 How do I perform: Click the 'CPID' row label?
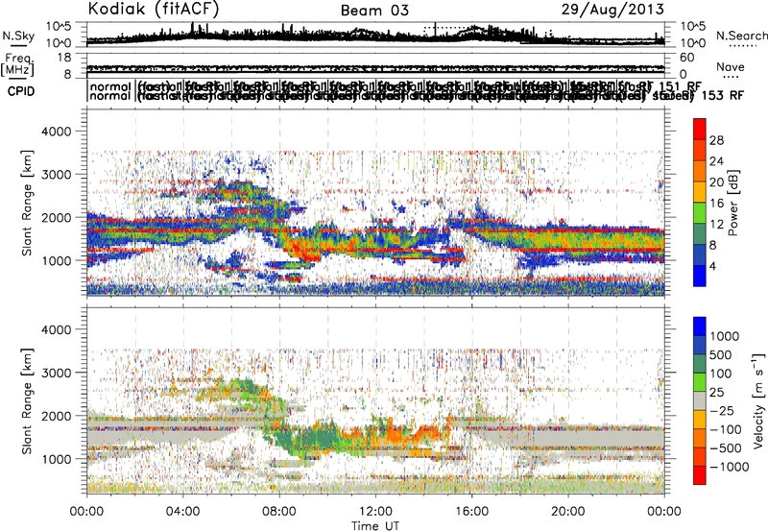(x=21, y=91)
